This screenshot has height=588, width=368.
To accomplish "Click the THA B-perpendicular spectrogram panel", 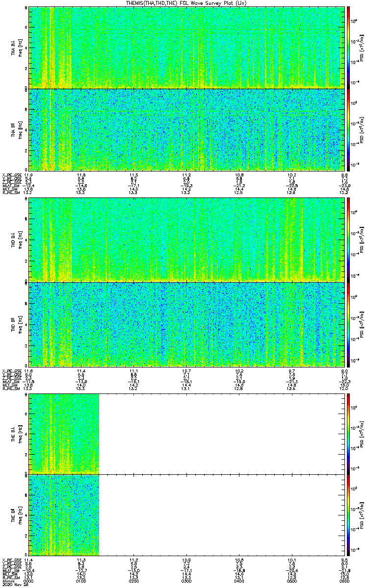I will coord(186,47).
